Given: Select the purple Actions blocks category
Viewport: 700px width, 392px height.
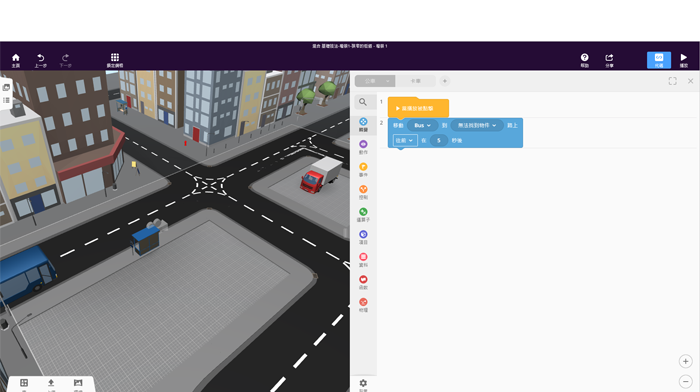Looking at the screenshot, I should (363, 147).
